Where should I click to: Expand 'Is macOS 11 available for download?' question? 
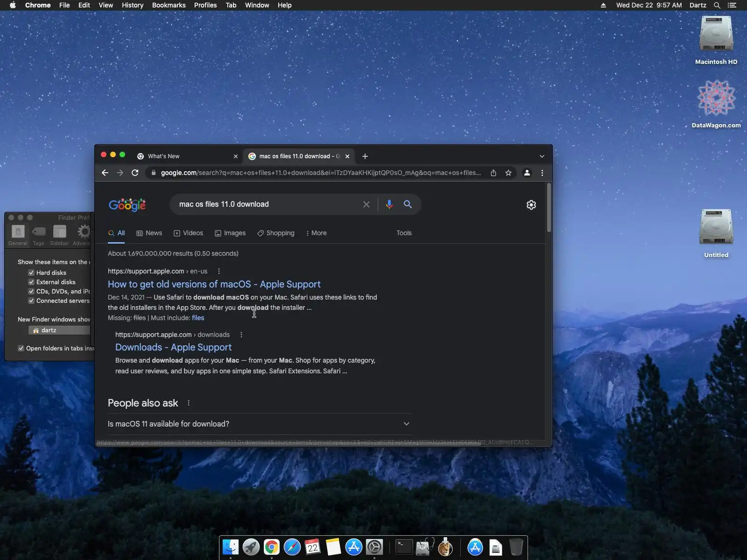tap(260, 424)
